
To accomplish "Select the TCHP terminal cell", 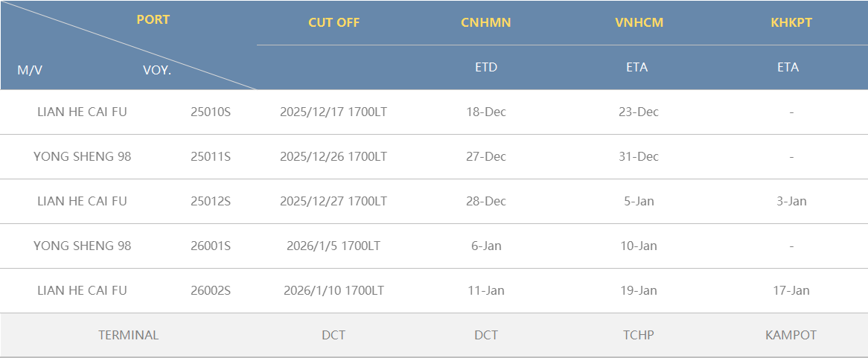I will (x=639, y=335).
